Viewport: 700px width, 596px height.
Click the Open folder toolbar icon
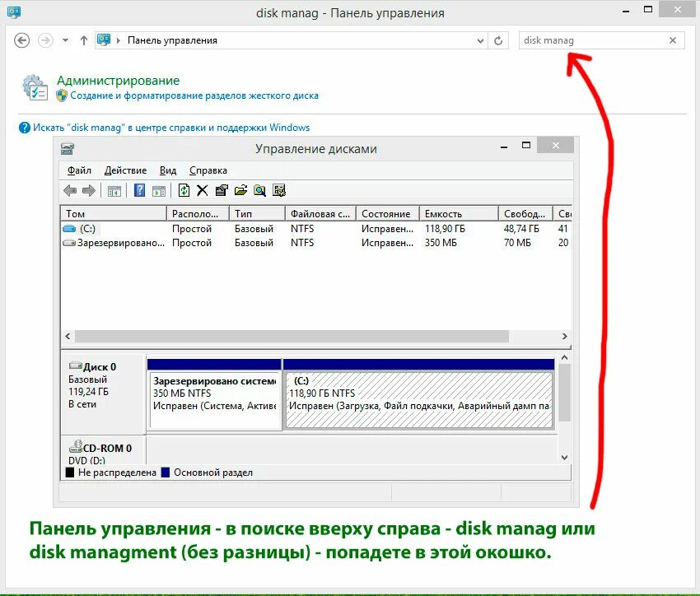(240, 190)
